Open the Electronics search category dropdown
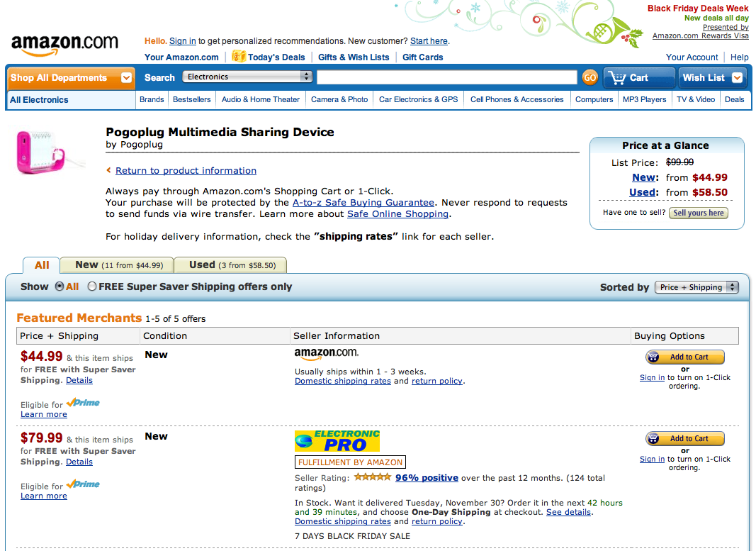Screen dimensions: 756x551 tap(247, 77)
